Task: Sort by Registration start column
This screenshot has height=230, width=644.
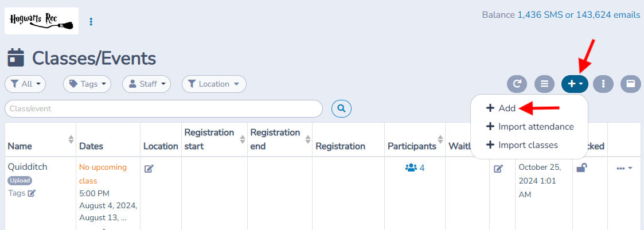Action: 243,139
